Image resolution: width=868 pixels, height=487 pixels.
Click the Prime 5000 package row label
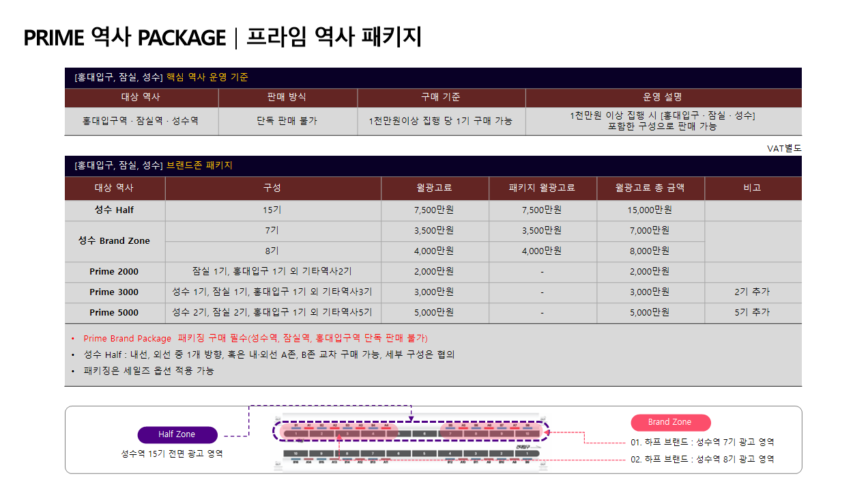[114, 313]
